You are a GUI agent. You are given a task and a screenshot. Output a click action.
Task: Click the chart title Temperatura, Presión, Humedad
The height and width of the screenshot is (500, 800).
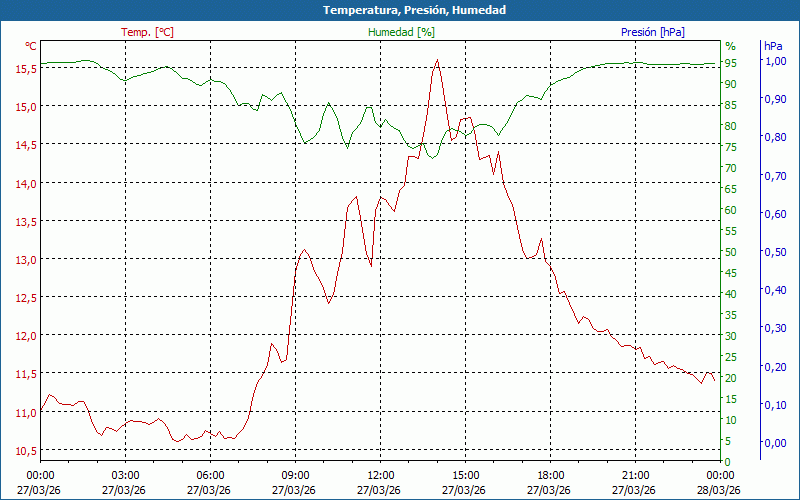pos(400,10)
